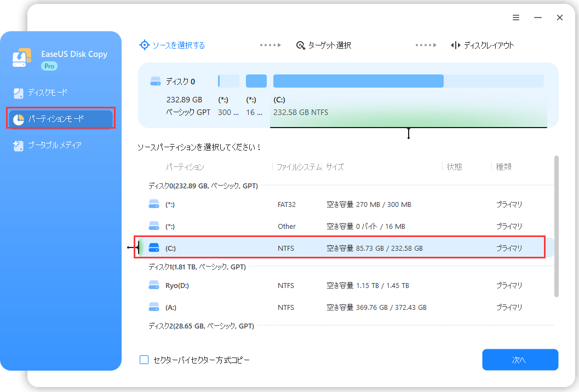
Task: Click the partition list vertical scrollbar
Action: pyautogui.click(x=557, y=226)
